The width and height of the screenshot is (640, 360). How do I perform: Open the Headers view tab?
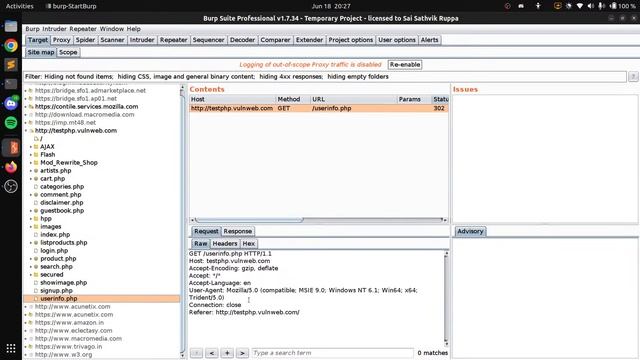click(225, 244)
